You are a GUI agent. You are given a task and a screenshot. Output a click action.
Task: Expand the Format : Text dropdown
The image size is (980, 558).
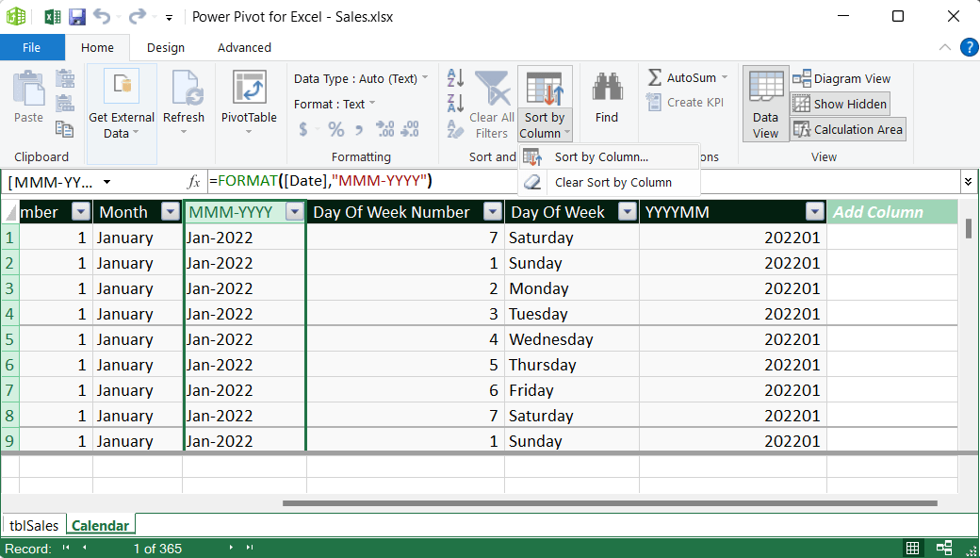[x=371, y=104]
